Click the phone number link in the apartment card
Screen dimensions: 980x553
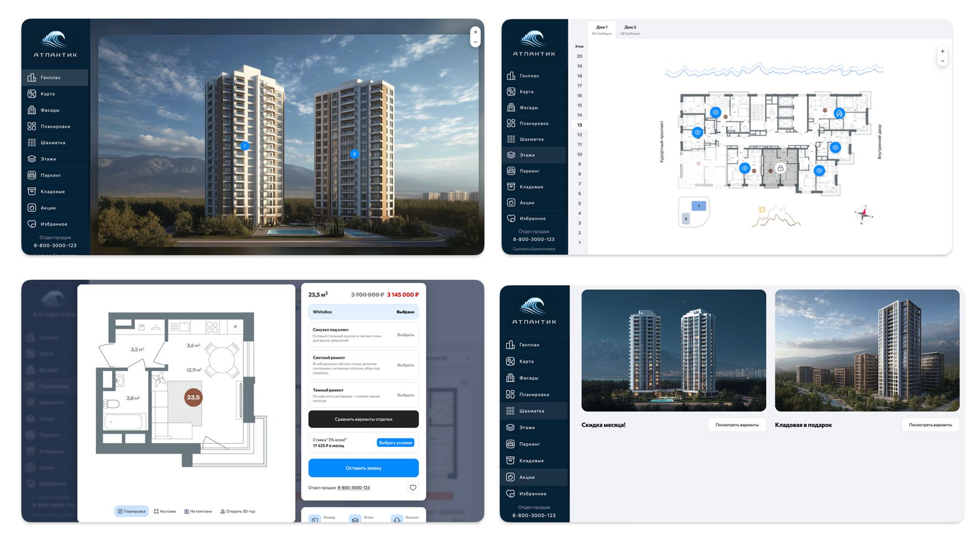click(x=354, y=488)
